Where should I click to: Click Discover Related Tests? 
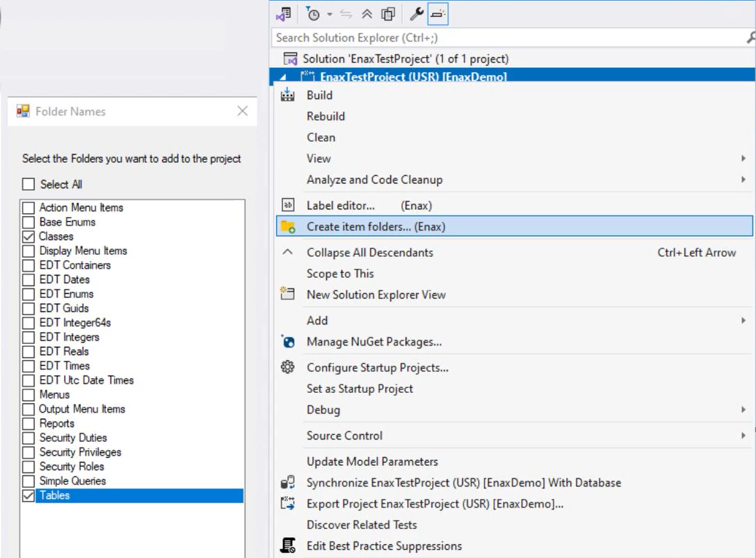point(362,525)
